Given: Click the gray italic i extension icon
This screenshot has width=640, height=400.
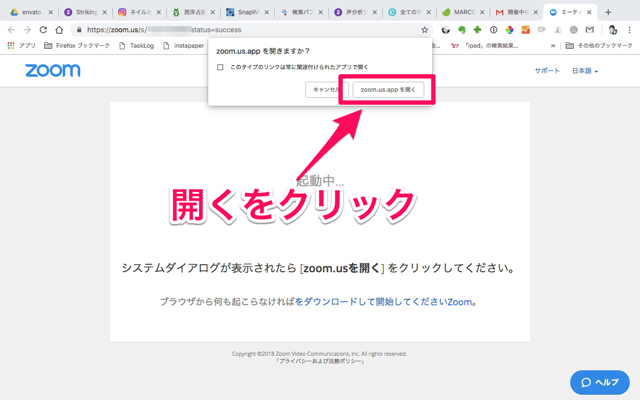Looking at the screenshot, I should pyautogui.click(x=558, y=30).
